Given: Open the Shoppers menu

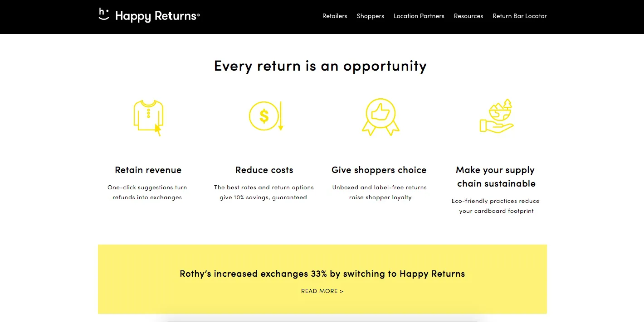Looking at the screenshot, I should pyautogui.click(x=370, y=16).
